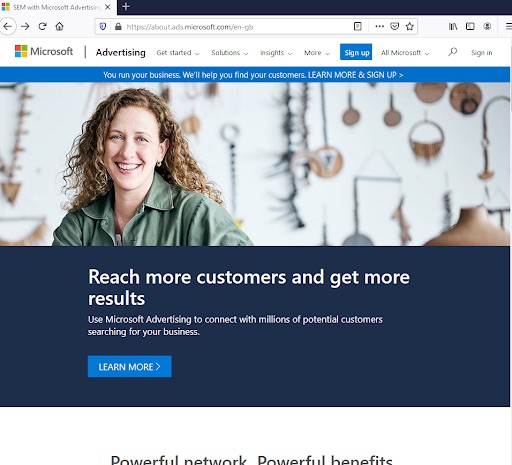Click the LEARN MORE button
Viewport: 512px width, 465px height.
tap(130, 366)
